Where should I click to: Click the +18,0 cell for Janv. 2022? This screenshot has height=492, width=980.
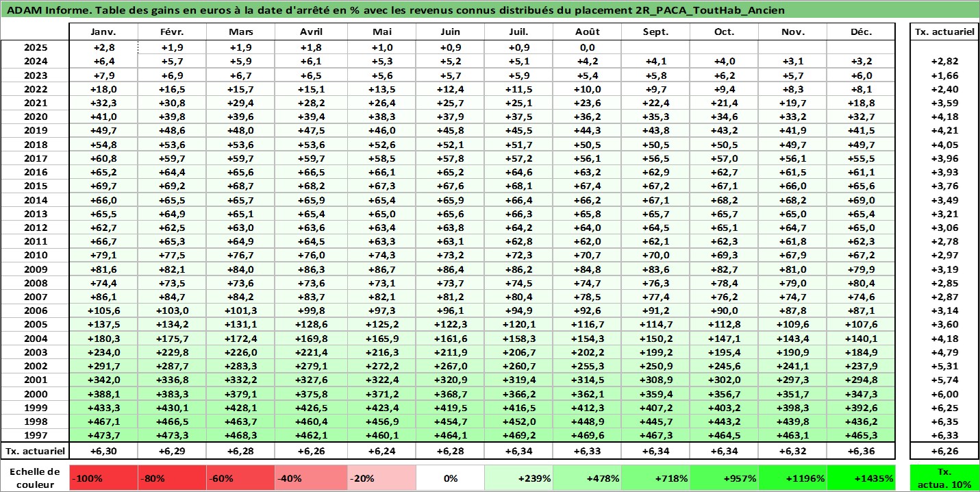tap(103, 89)
